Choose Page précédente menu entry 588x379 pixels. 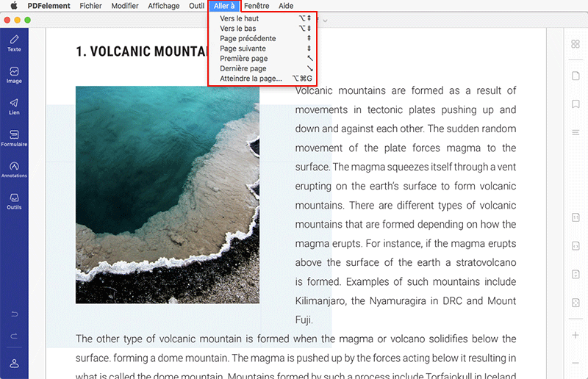(x=262, y=39)
